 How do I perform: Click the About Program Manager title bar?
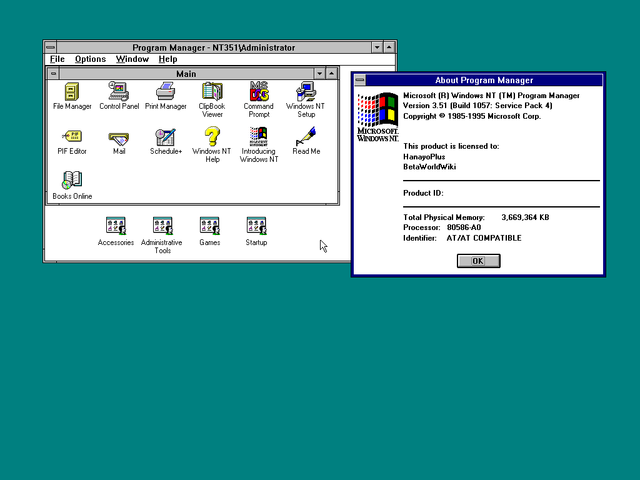484,80
